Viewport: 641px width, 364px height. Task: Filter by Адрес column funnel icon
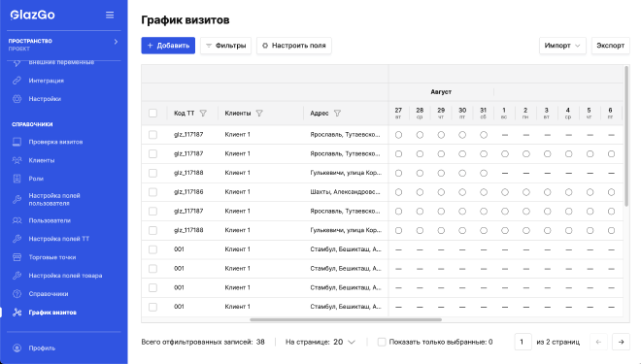[x=337, y=114]
